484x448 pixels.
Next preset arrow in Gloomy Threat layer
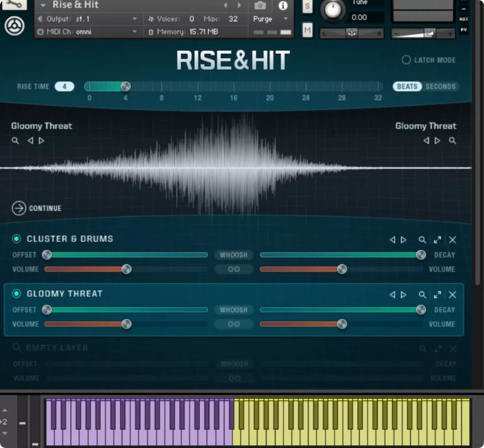pyautogui.click(x=403, y=295)
